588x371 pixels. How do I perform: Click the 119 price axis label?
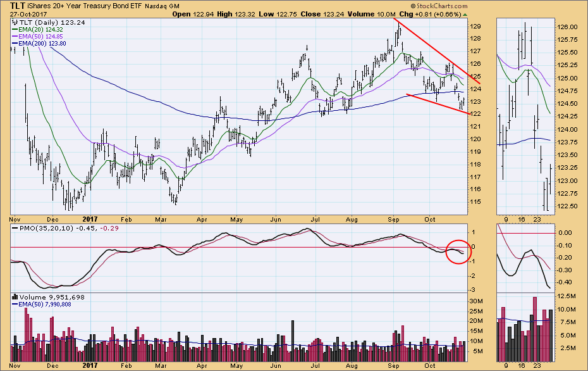point(476,152)
